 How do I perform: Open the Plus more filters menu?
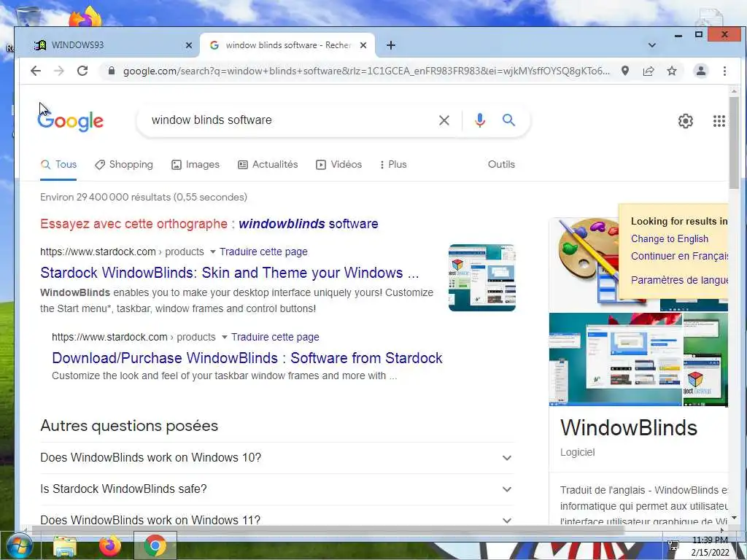(393, 165)
